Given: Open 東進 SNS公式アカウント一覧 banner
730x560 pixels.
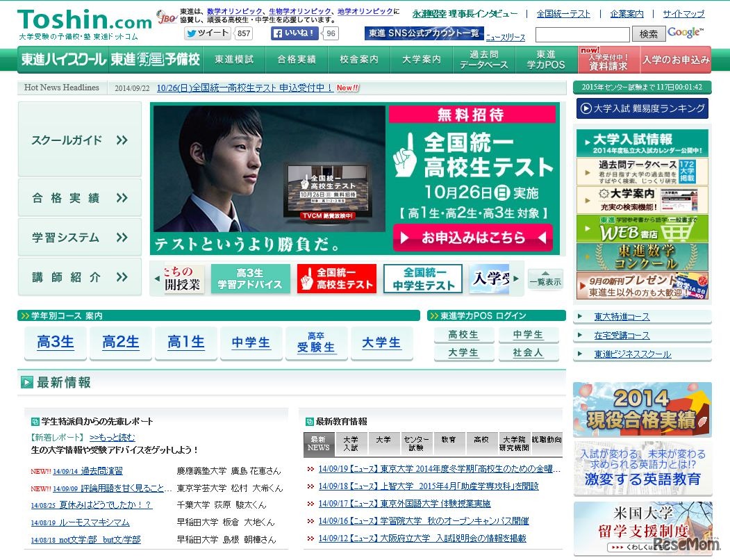Looking at the screenshot, I should pyautogui.click(x=424, y=33).
